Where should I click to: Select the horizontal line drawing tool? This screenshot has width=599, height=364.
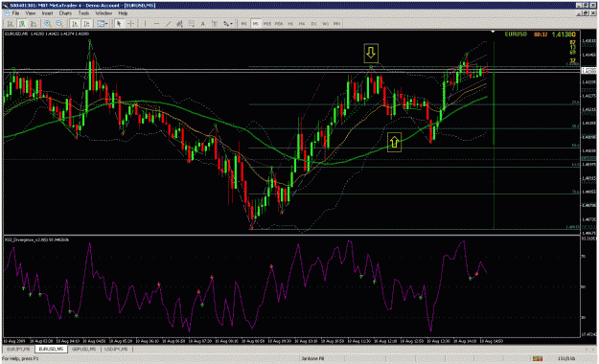click(156, 24)
